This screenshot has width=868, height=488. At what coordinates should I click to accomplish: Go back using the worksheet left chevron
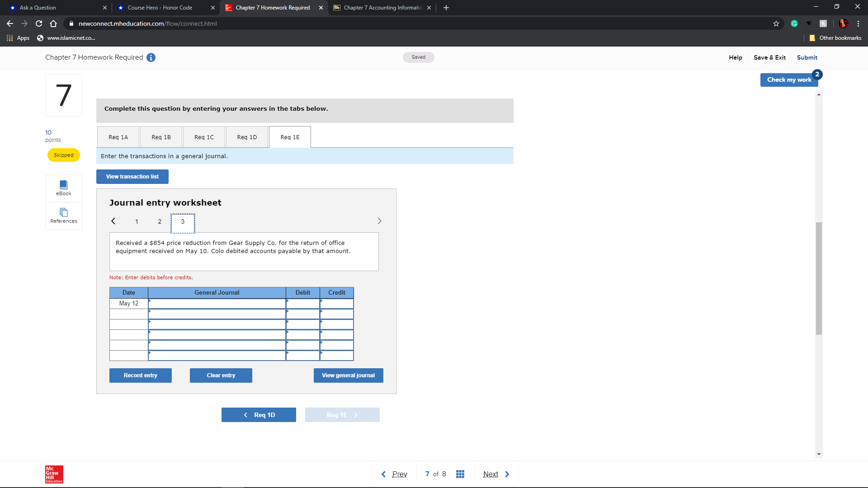pos(113,221)
